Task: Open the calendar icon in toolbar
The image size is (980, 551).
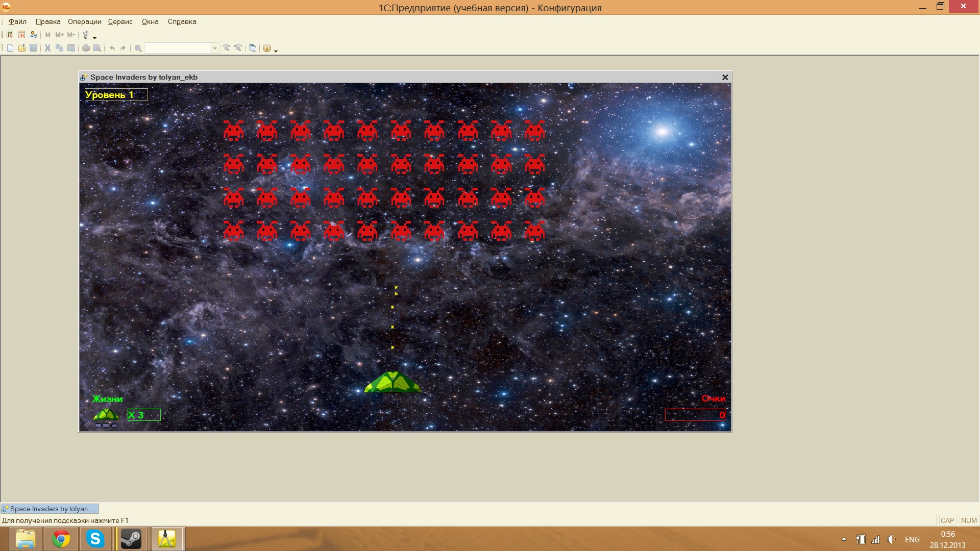Action: [x=21, y=35]
